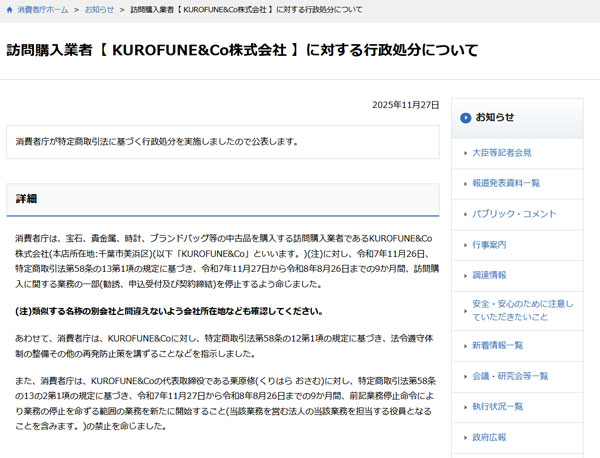This screenshot has width=600, height=458.
Task: Navigate to 執行状況一覧 in the sidebar
Action: pos(497,407)
